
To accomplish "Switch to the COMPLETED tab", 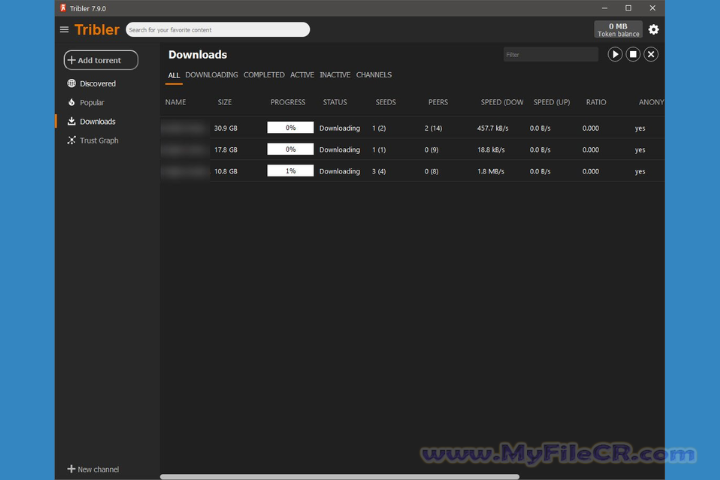I will [x=264, y=75].
